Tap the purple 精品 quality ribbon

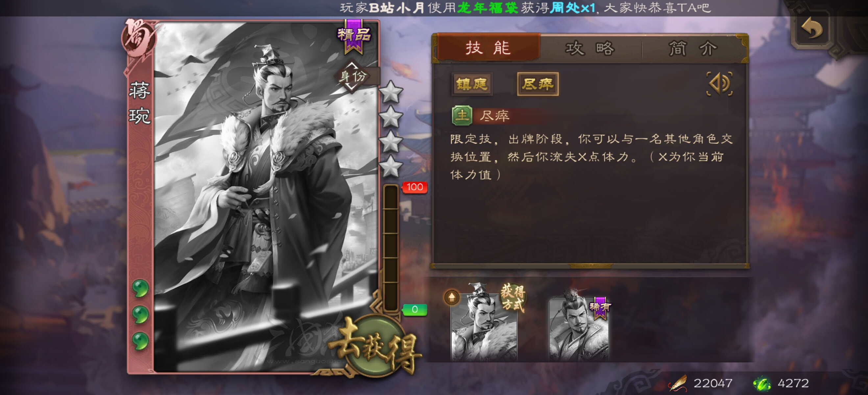[353, 36]
